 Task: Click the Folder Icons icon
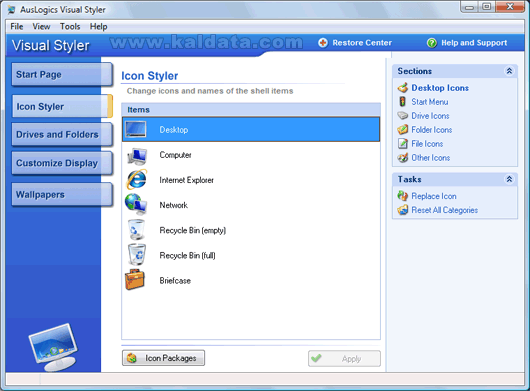point(403,129)
